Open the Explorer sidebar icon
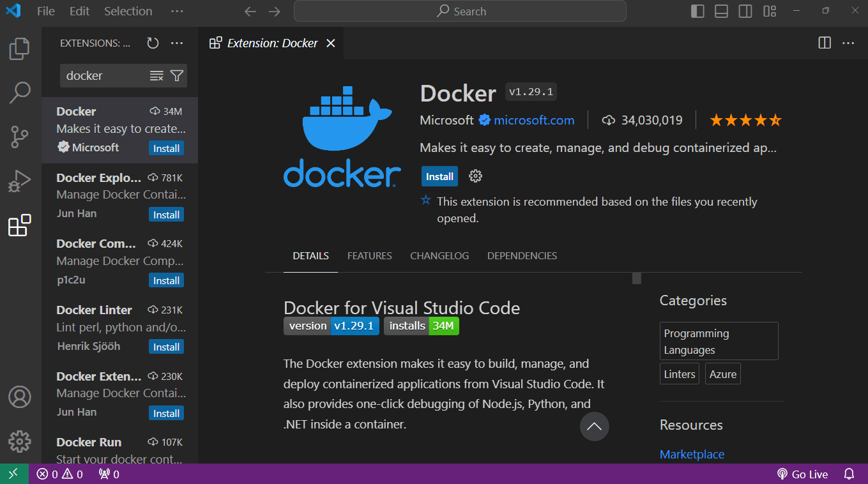The height and width of the screenshot is (484, 868). coord(19,48)
